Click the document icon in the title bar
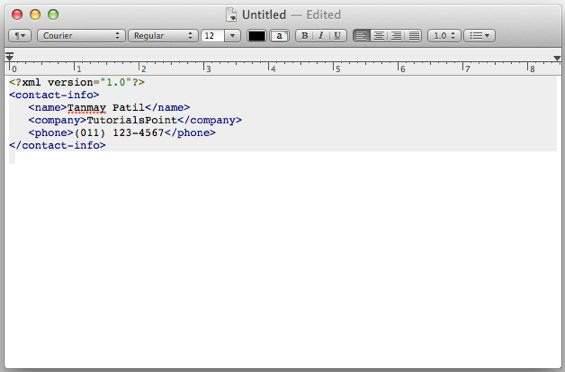The image size is (565, 372). tap(231, 15)
